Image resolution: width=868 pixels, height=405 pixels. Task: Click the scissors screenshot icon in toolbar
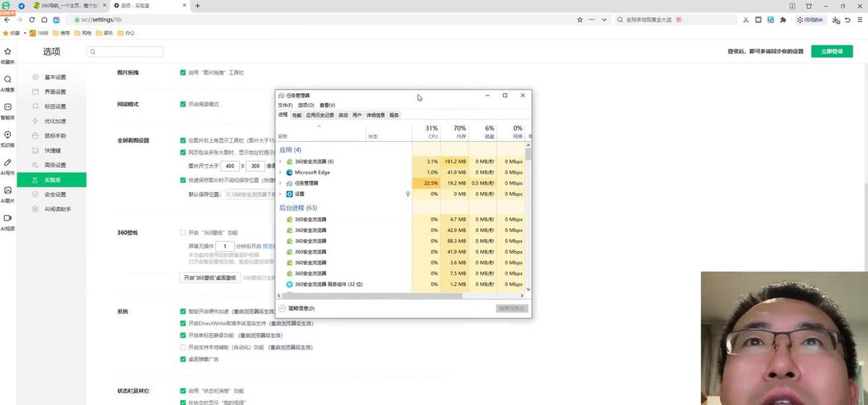click(x=745, y=20)
